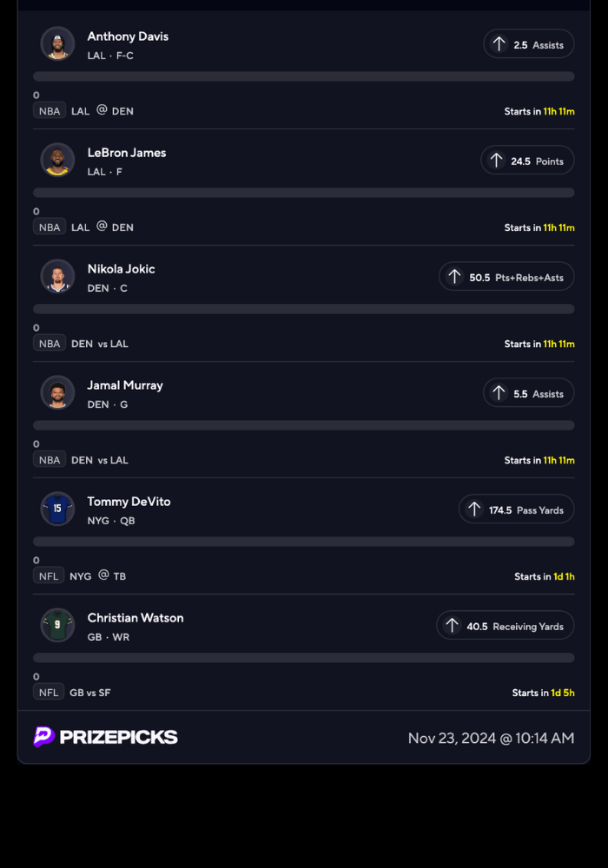Click Tommy DeVito's progress bar

click(304, 542)
